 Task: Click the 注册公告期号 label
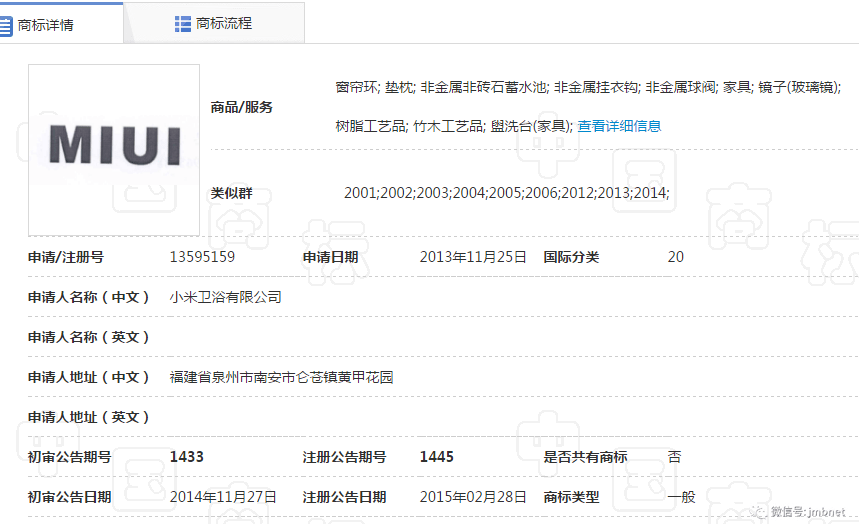345,457
